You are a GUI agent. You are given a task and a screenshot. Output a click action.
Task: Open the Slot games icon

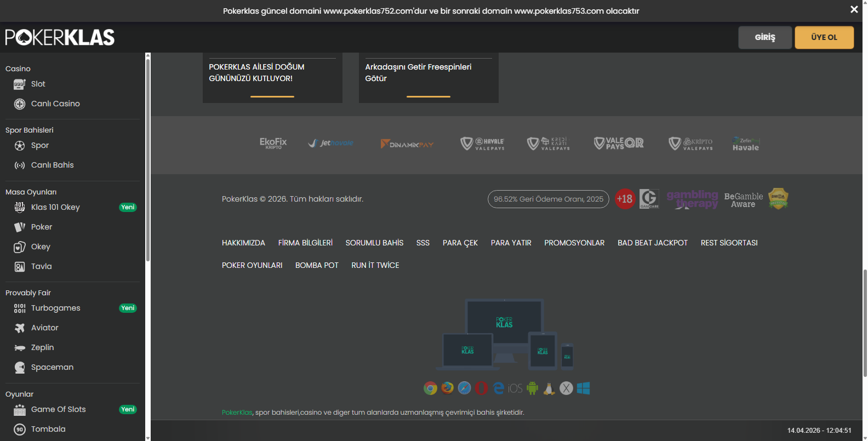click(20, 84)
